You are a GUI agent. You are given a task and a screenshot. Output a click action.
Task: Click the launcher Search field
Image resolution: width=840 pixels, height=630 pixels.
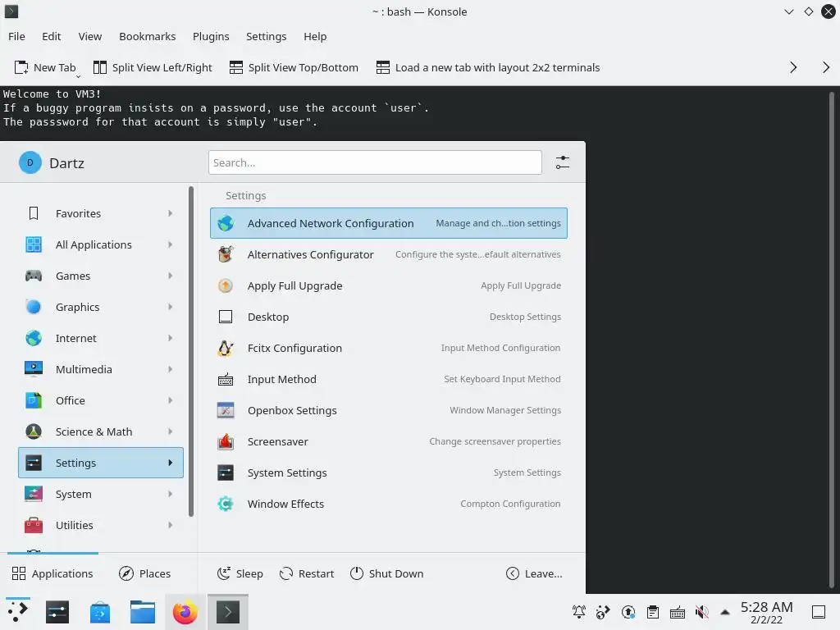pos(375,162)
